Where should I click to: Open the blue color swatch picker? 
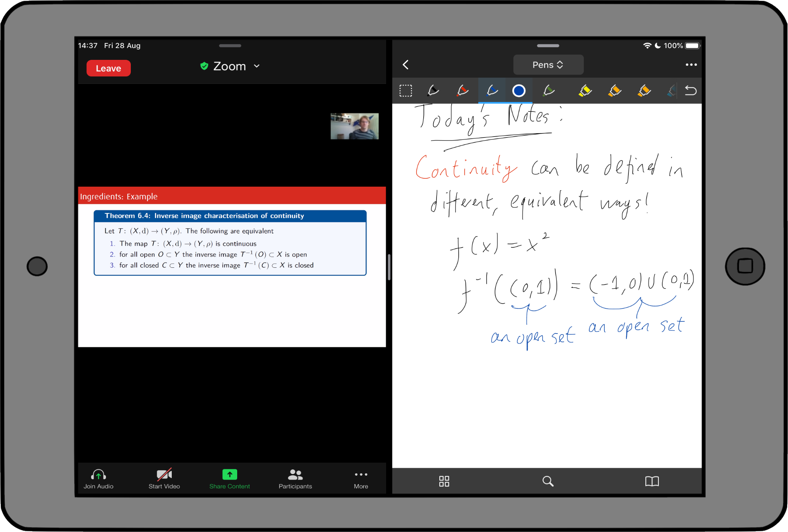click(x=519, y=91)
